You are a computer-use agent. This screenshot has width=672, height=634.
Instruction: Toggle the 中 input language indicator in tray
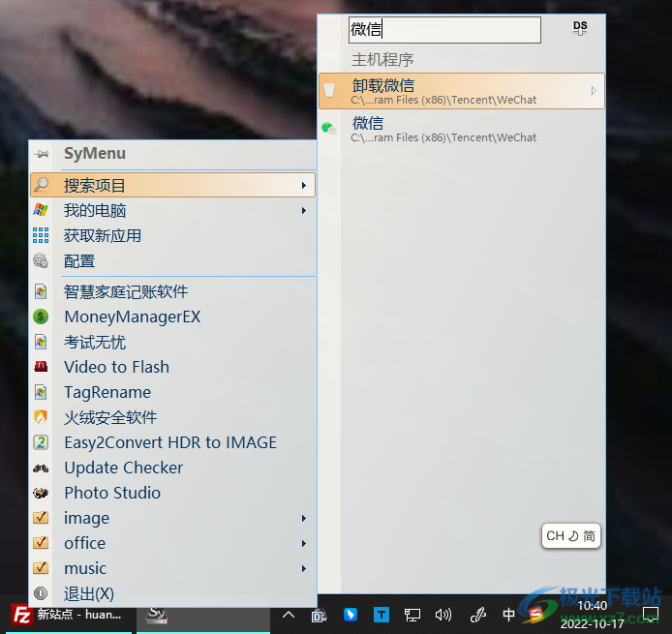tap(508, 615)
